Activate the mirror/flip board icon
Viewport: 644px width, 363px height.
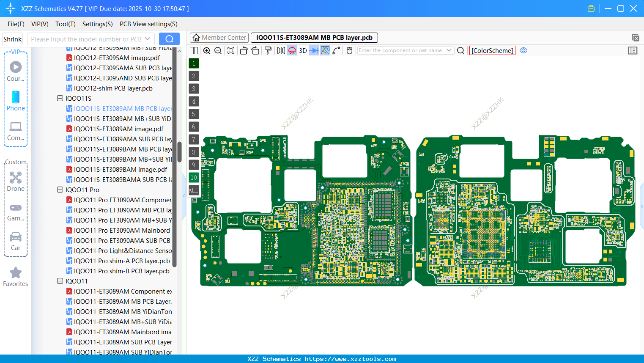(x=281, y=50)
